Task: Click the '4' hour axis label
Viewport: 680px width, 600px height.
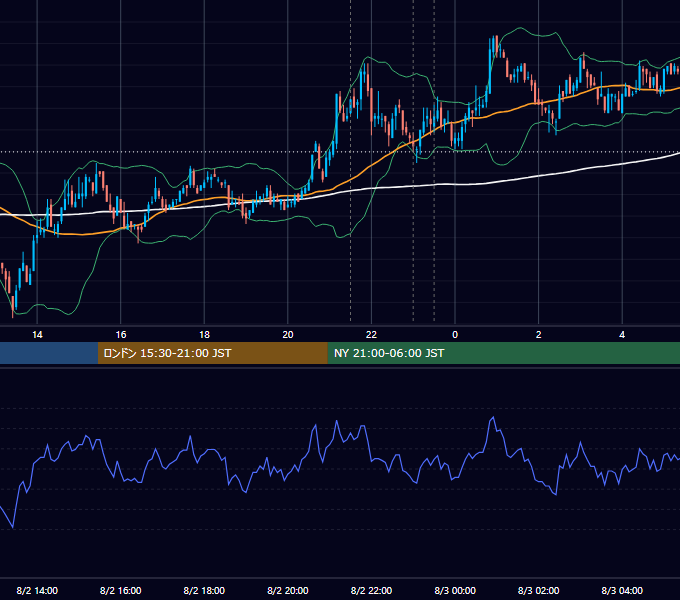Action: (x=622, y=335)
